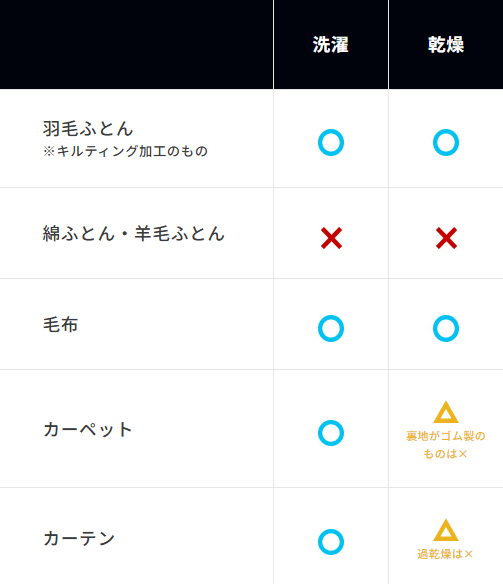The height and width of the screenshot is (584, 503).
Task: Select the 羽毛ふとん row label
Action: click(x=88, y=128)
